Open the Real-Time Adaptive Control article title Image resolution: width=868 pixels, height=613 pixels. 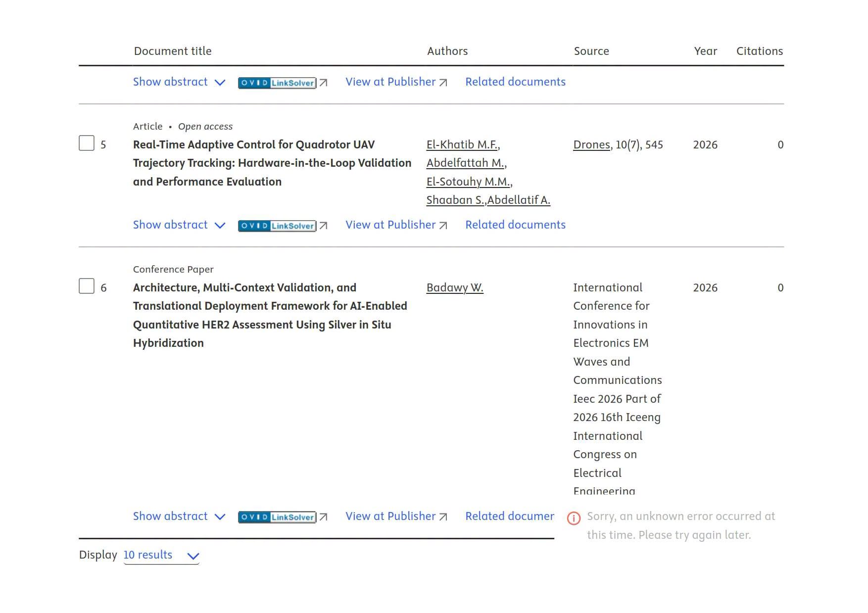pyautogui.click(x=272, y=163)
